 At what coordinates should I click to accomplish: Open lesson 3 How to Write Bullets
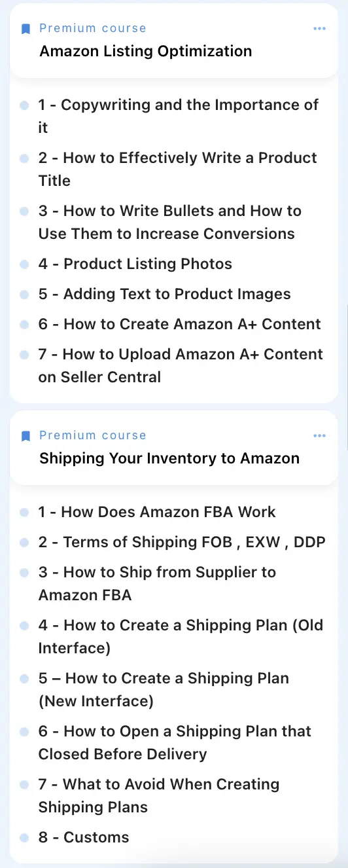170,223
